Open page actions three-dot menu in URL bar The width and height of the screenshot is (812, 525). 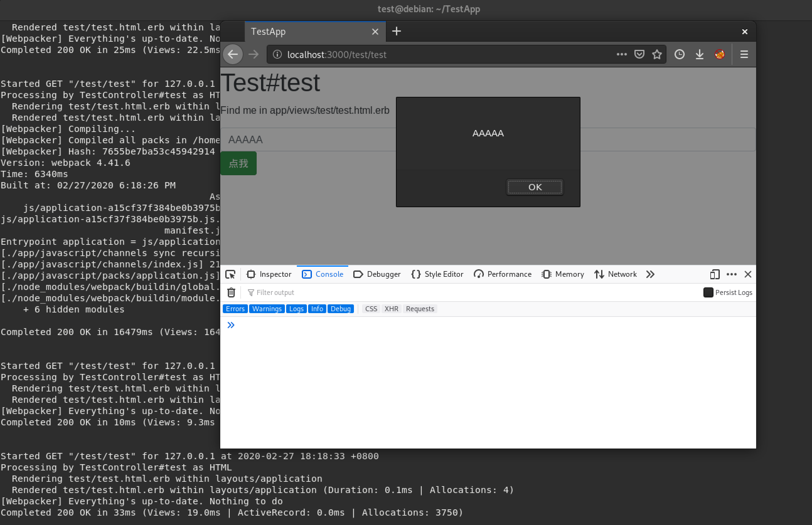[621, 55]
